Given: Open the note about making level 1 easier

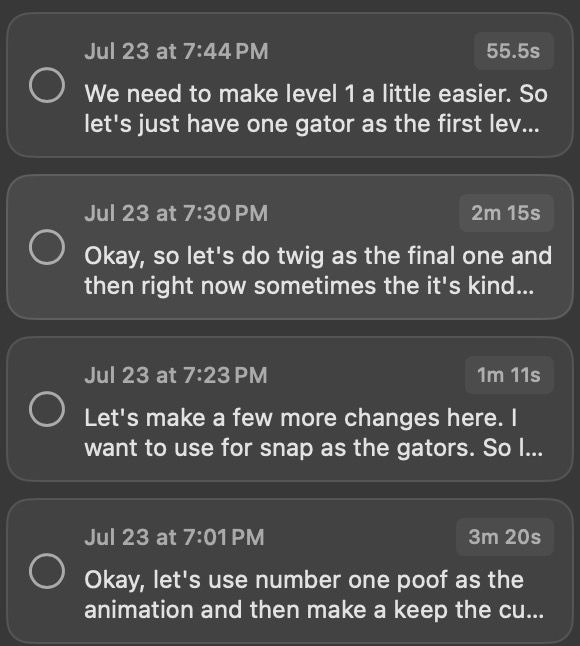Looking at the screenshot, I should tap(290, 85).
